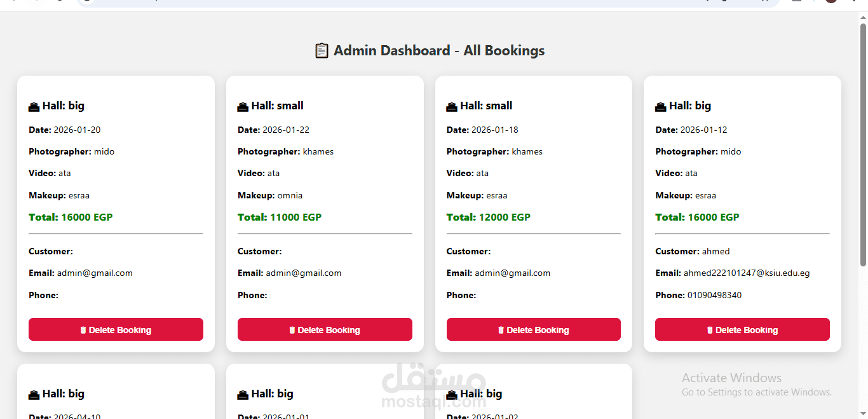Screen dimensions: 868x419
Task: Click the phone number 01090498340
Action: [714, 295]
